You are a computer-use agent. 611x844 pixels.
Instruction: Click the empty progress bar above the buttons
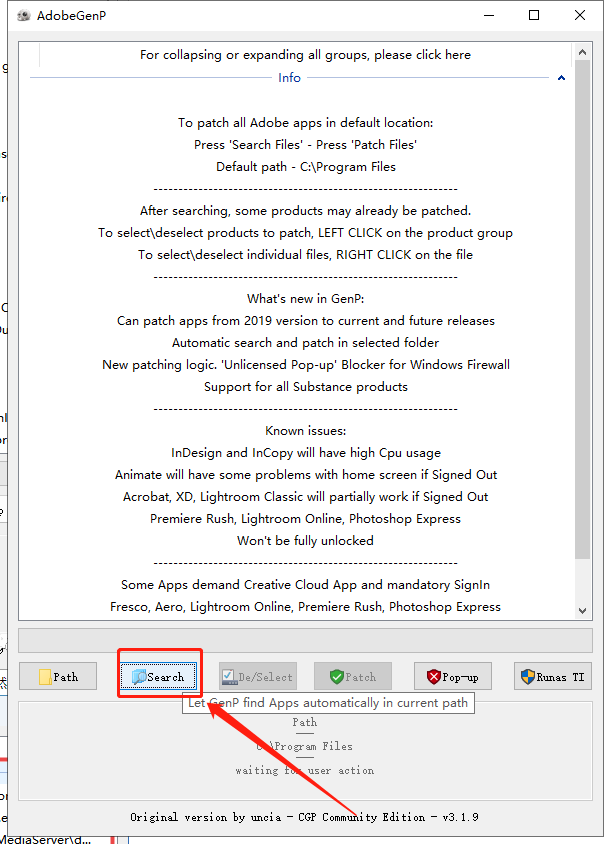coord(305,641)
